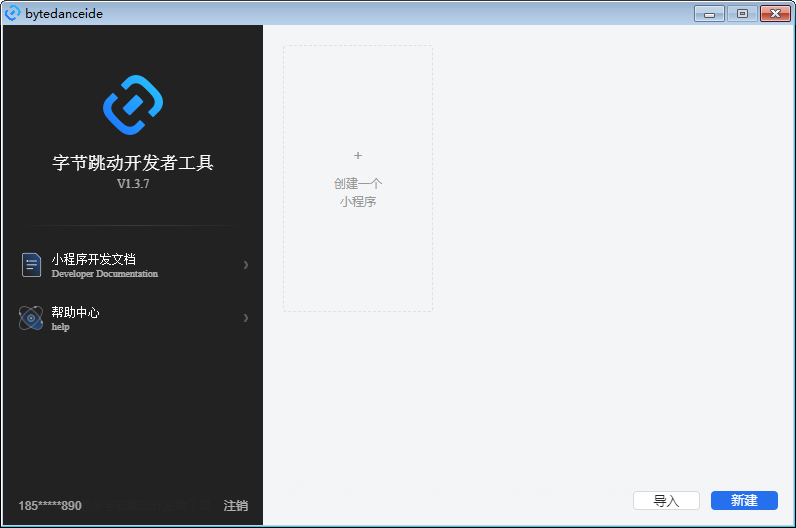Click the 字节跳动开发者工具 title text
This screenshot has height=528, width=796.
[133, 163]
